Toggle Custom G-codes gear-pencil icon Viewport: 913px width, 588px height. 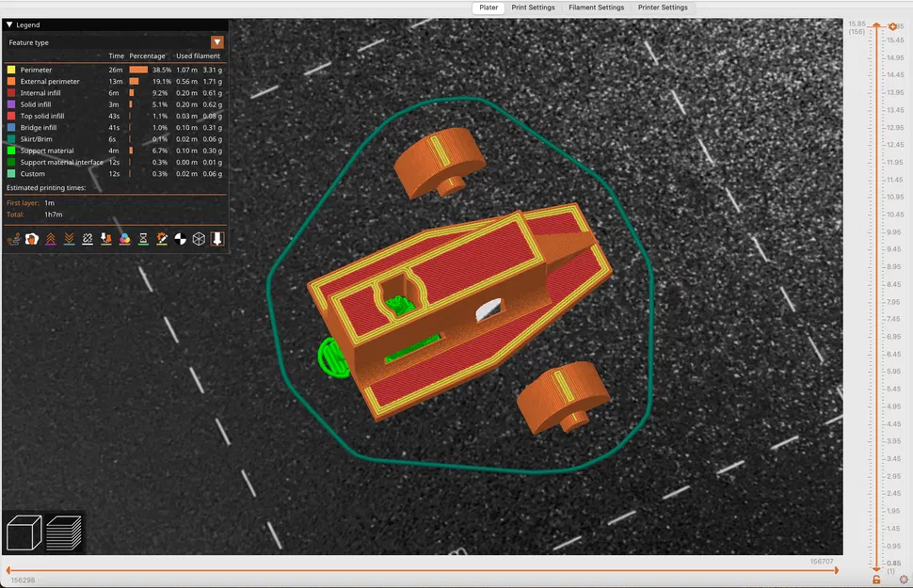pos(162,239)
